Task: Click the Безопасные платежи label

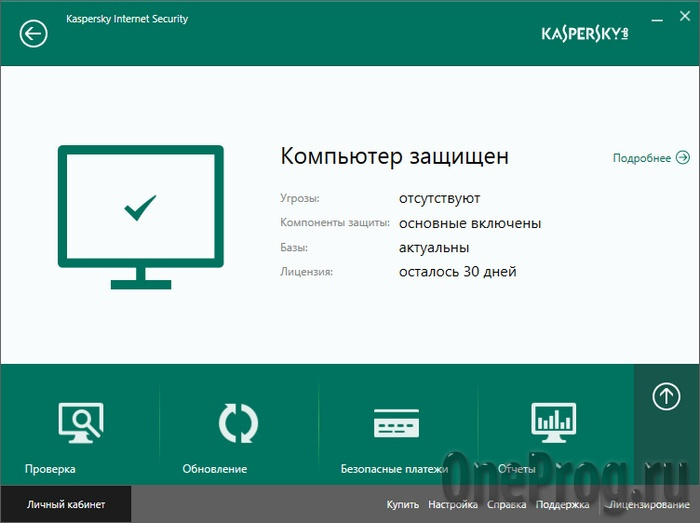Action: 394,469
